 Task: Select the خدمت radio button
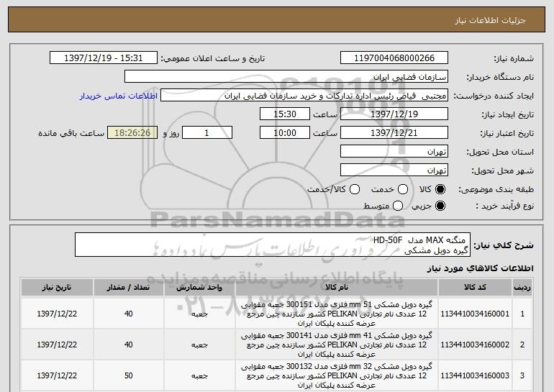coord(403,189)
